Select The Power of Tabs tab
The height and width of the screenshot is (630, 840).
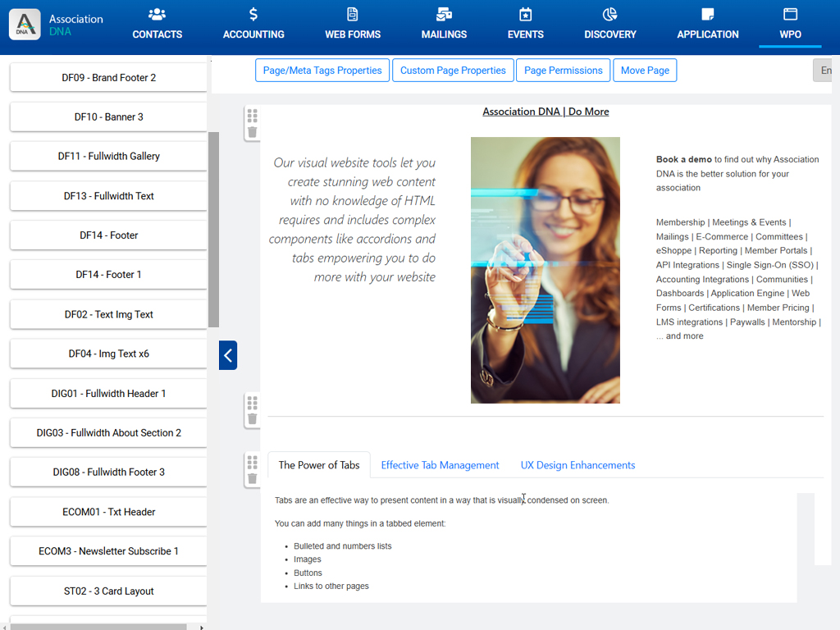point(319,465)
